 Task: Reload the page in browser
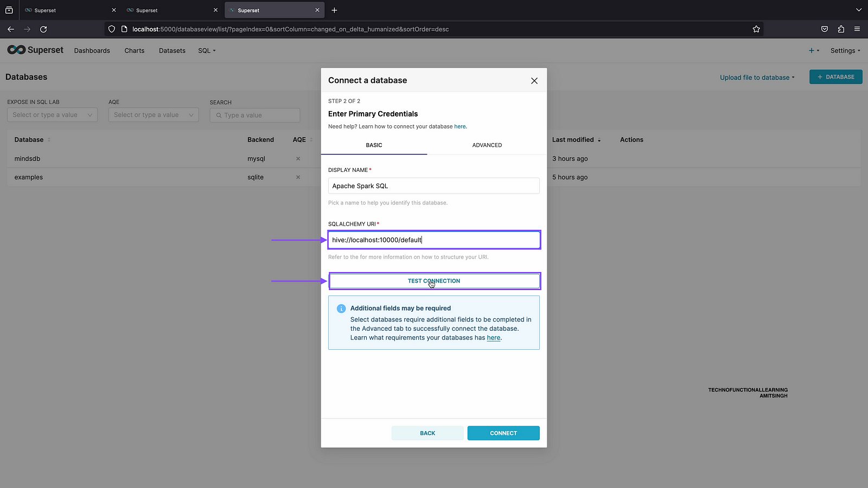click(x=43, y=29)
